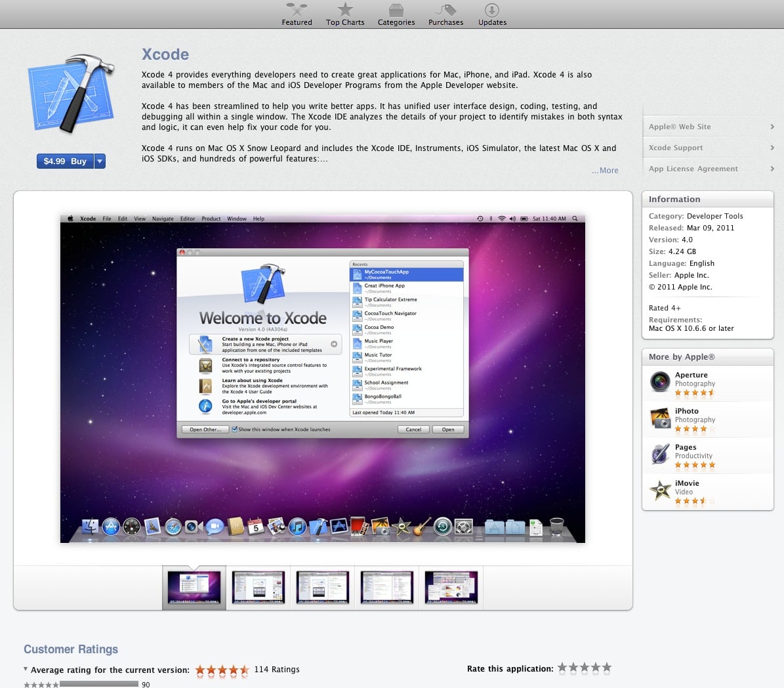Click the iCal calendar icon in the dock
784x688 pixels.
coord(256,527)
